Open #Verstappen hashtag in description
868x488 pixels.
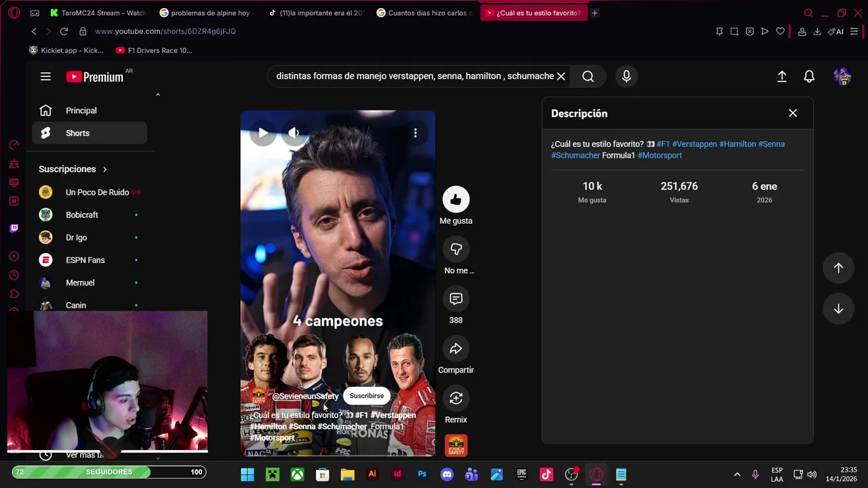coord(694,144)
